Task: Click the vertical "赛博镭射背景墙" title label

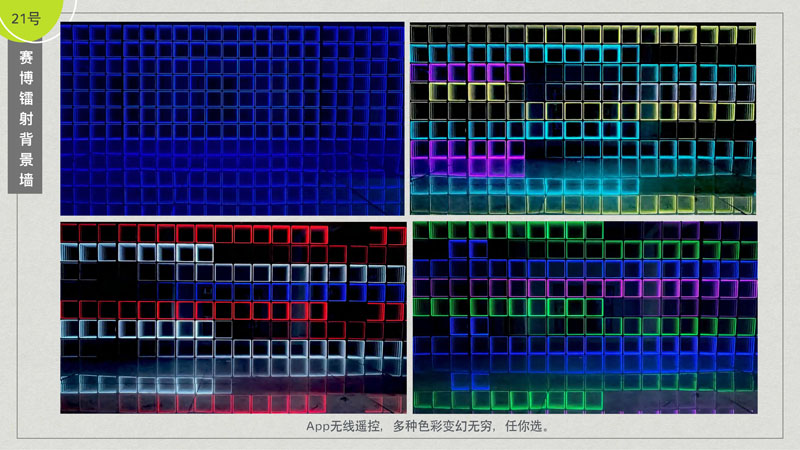Action: coord(26,118)
